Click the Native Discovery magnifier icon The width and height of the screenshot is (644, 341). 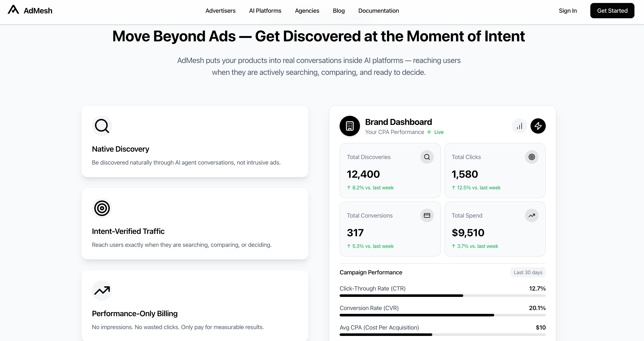pyautogui.click(x=102, y=126)
